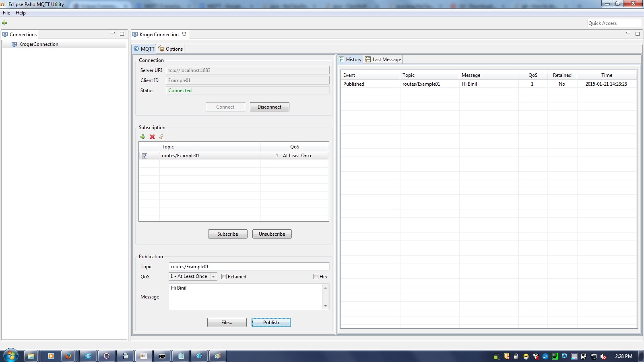The image size is (644, 362).
Task: Remove subscription with the red X icon
Action: click(x=152, y=137)
